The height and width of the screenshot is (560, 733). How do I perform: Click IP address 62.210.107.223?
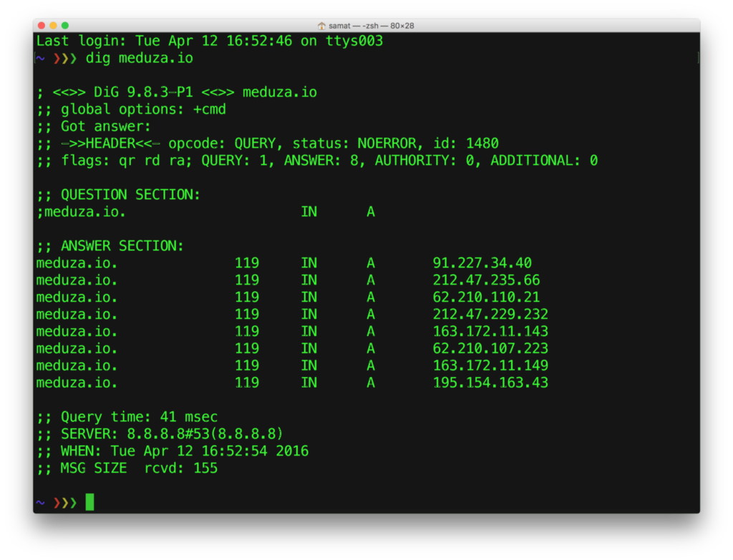pyautogui.click(x=491, y=348)
